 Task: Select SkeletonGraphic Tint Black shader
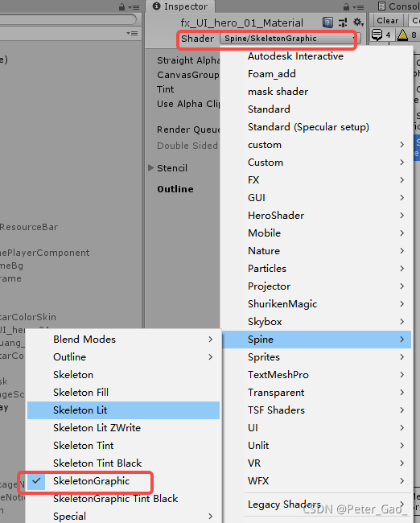[123, 499]
